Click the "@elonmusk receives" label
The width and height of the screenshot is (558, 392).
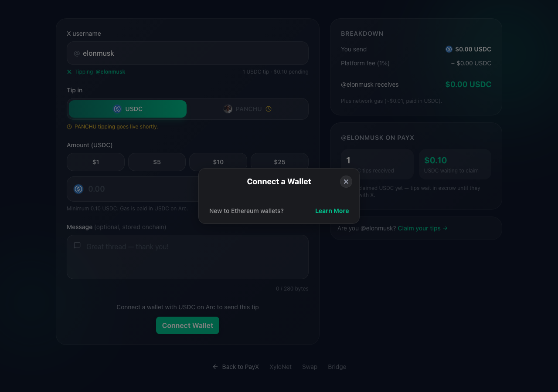point(370,84)
